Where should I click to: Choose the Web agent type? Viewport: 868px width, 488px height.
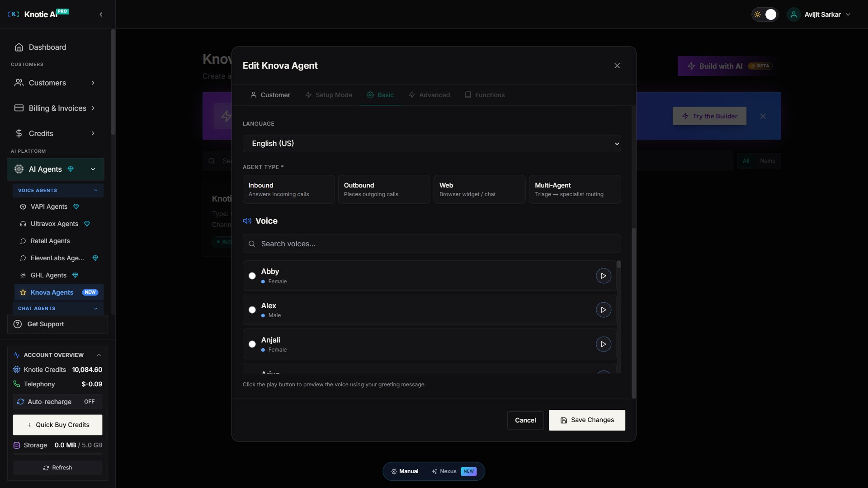coord(480,189)
